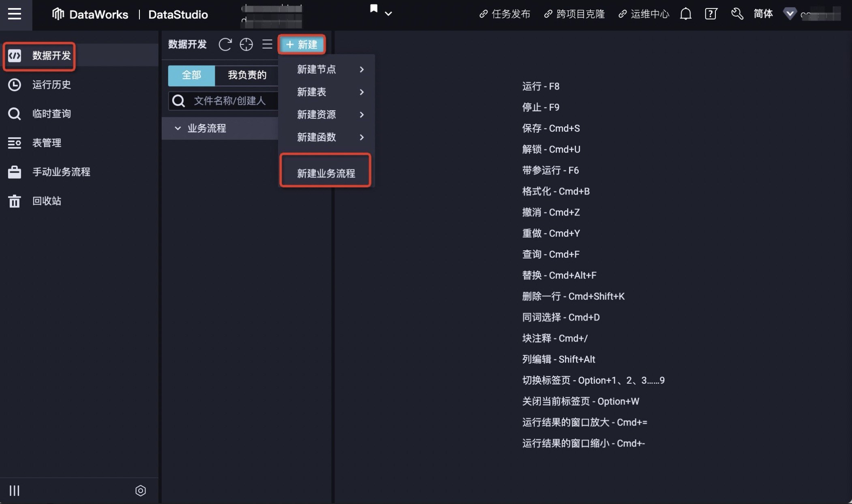Viewport: 852px width, 504px height.
Task: Click the refresh icon in 数据开发 panel
Action: point(225,44)
